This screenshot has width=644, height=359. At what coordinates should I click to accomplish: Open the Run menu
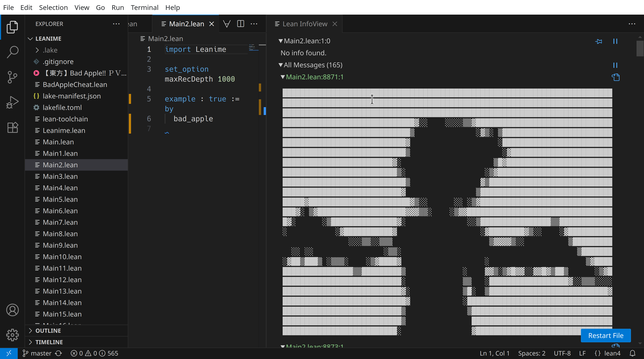[118, 7]
